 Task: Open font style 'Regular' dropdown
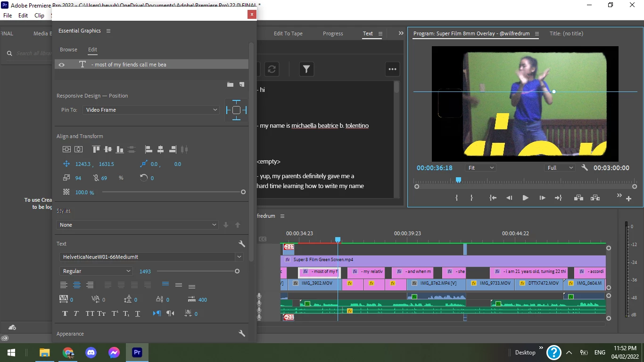(96, 271)
